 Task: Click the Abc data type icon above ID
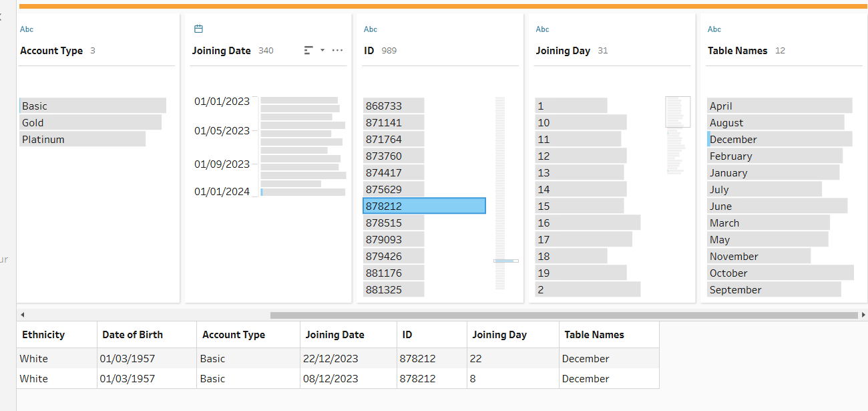371,29
